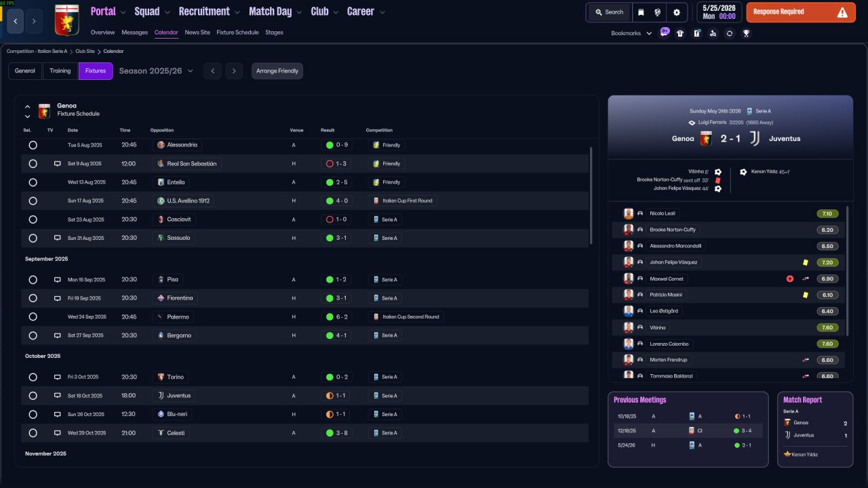Expand the Recruitment menu chevron
Screen dimensions: 868x488
[x=235, y=12]
